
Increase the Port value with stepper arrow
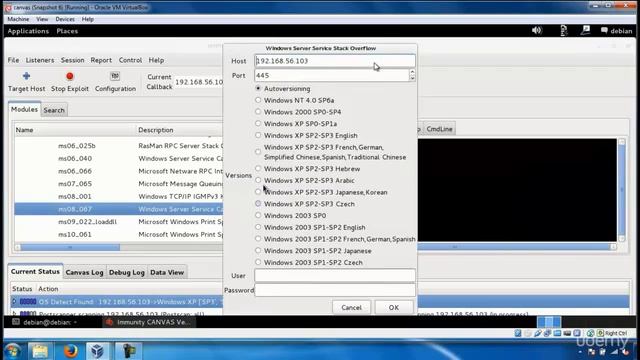pyautogui.click(x=412, y=72)
